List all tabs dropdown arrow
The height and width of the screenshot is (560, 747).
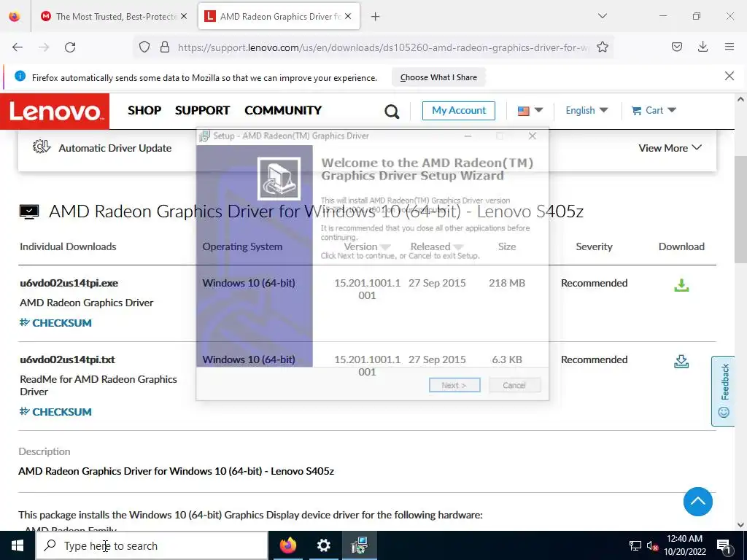[x=602, y=16]
